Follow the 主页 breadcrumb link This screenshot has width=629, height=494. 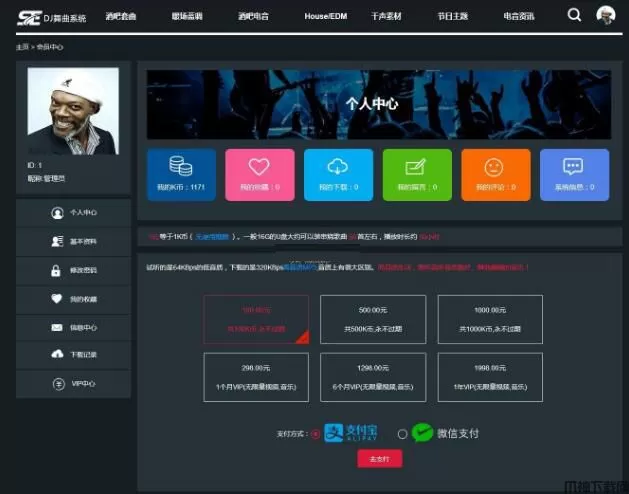pos(22,47)
